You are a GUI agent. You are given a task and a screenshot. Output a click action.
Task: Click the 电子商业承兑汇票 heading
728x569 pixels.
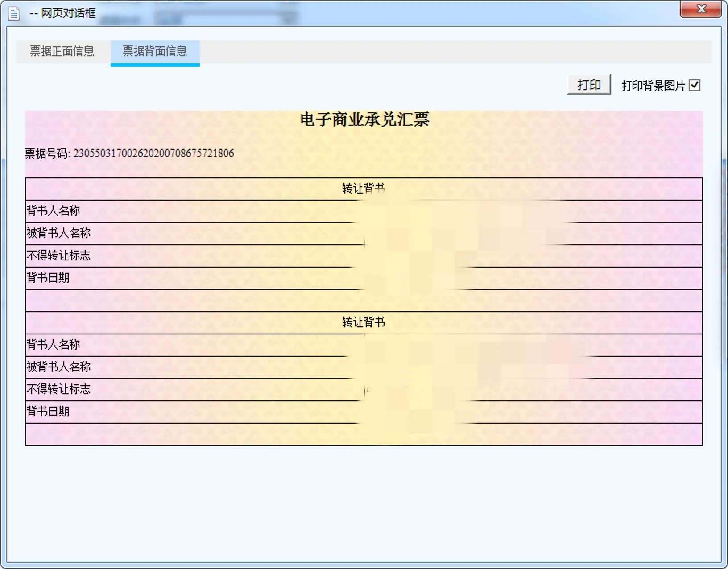pyautogui.click(x=364, y=120)
